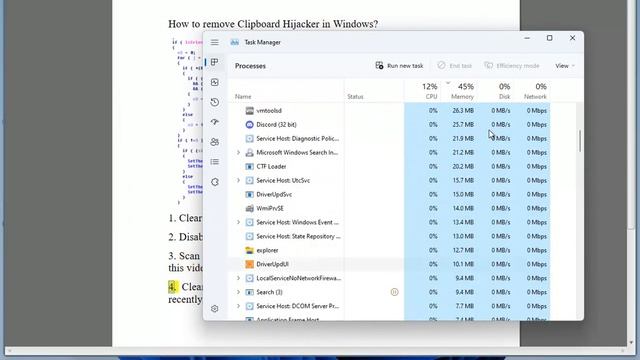The width and height of the screenshot is (640, 360).
Task: Minimize the Task Manager window
Action: click(x=527, y=38)
